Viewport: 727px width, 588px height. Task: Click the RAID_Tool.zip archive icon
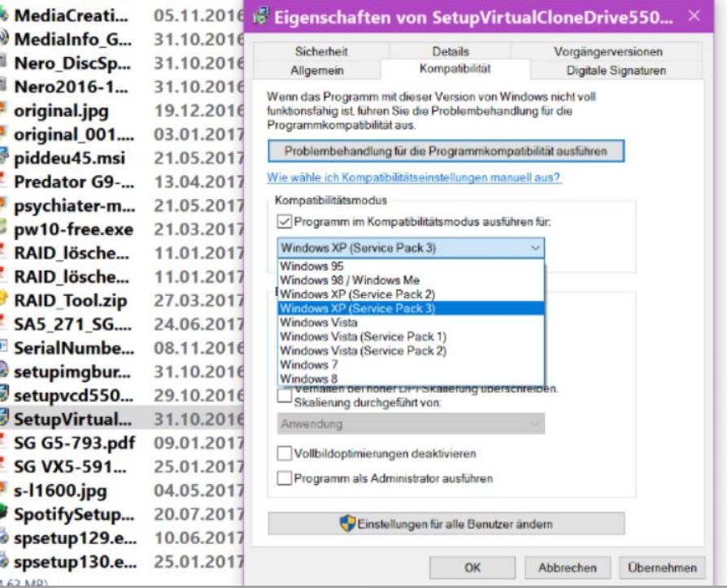pos(4,299)
